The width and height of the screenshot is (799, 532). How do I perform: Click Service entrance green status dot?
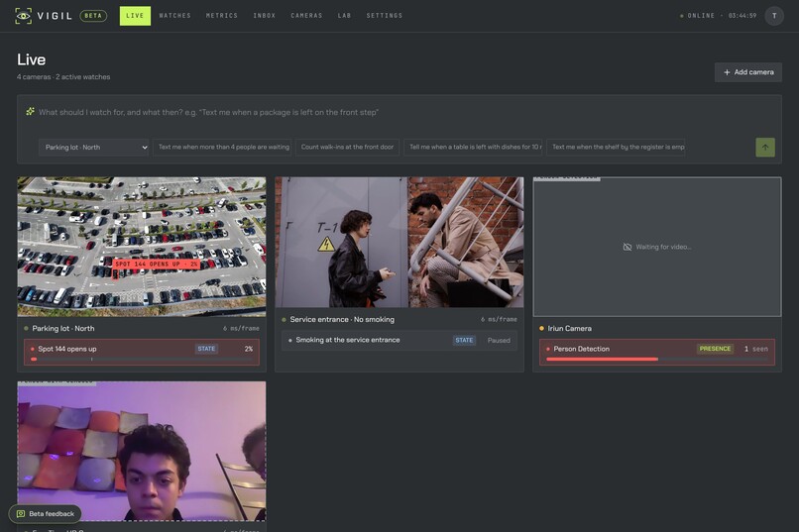click(284, 320)
